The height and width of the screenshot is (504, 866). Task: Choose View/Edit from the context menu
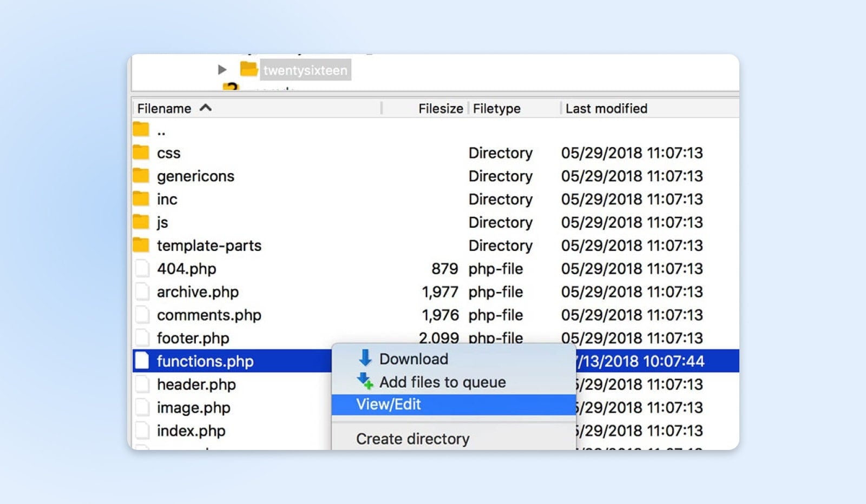click(x=389, y=404)
